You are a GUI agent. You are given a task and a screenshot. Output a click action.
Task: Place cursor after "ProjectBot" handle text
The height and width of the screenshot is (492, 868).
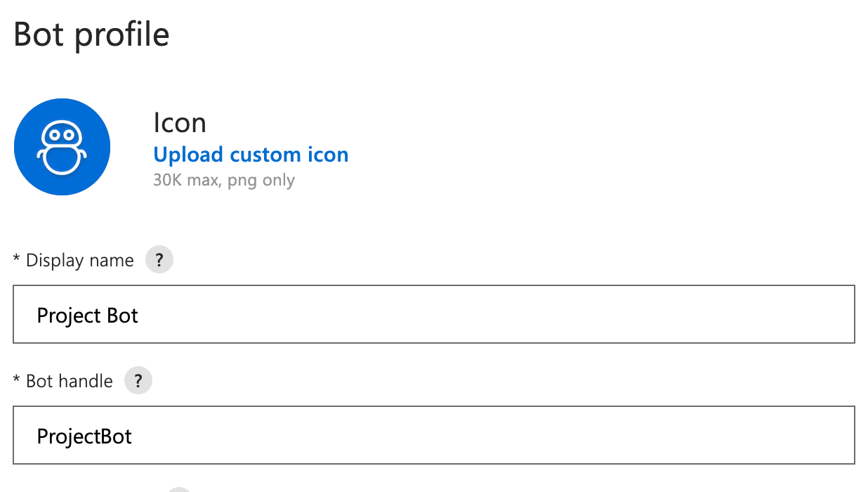[134, 436]
